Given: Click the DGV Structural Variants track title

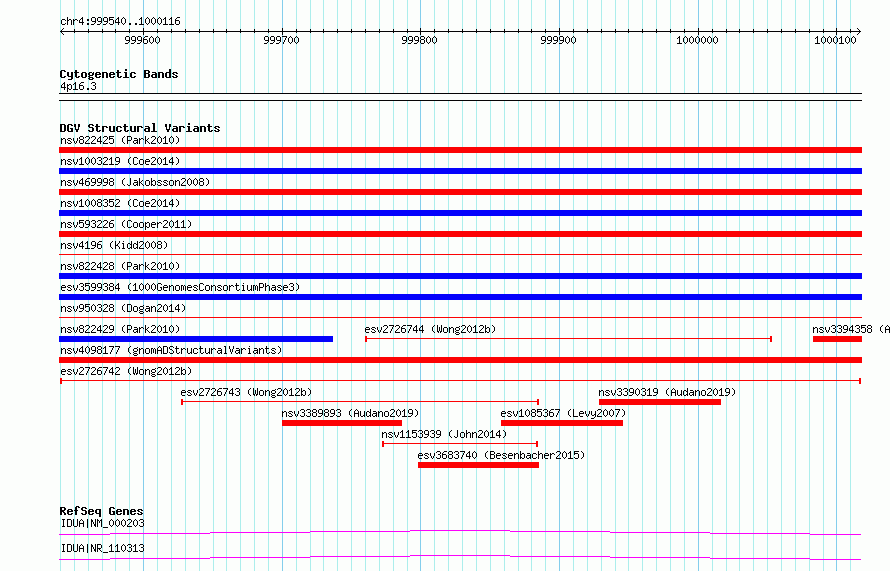Looking at the screenshot, I should pyautogui.click(x=140, y=128).
